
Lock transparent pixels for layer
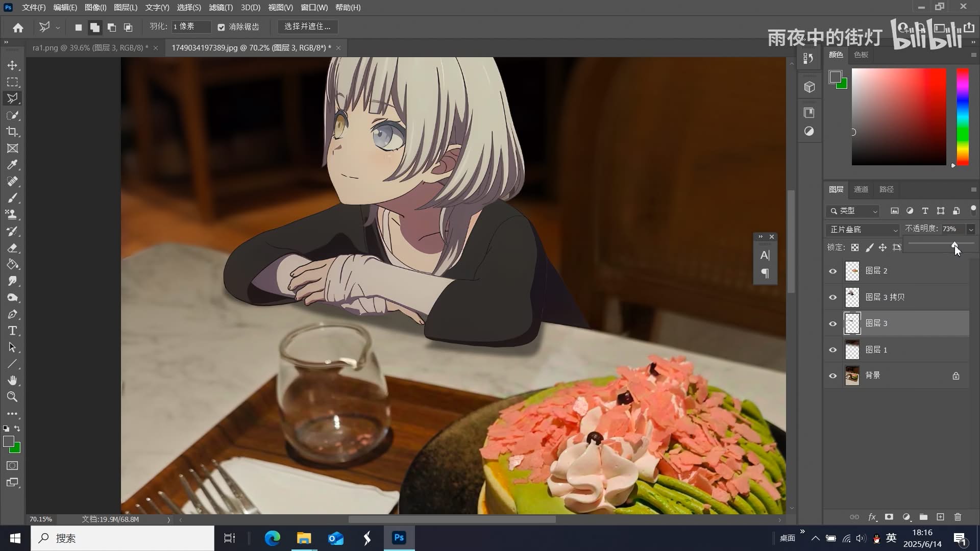855,247
